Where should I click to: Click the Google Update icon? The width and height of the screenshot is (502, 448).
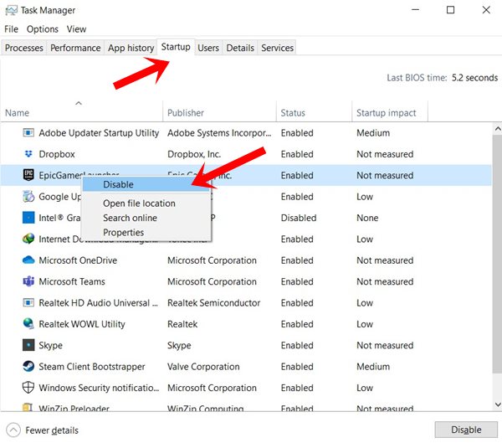click(x=28, y=197)
